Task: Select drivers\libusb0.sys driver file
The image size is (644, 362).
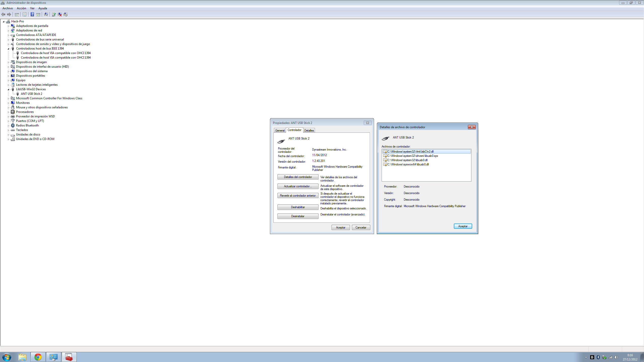Action: (x=413, y=156)
